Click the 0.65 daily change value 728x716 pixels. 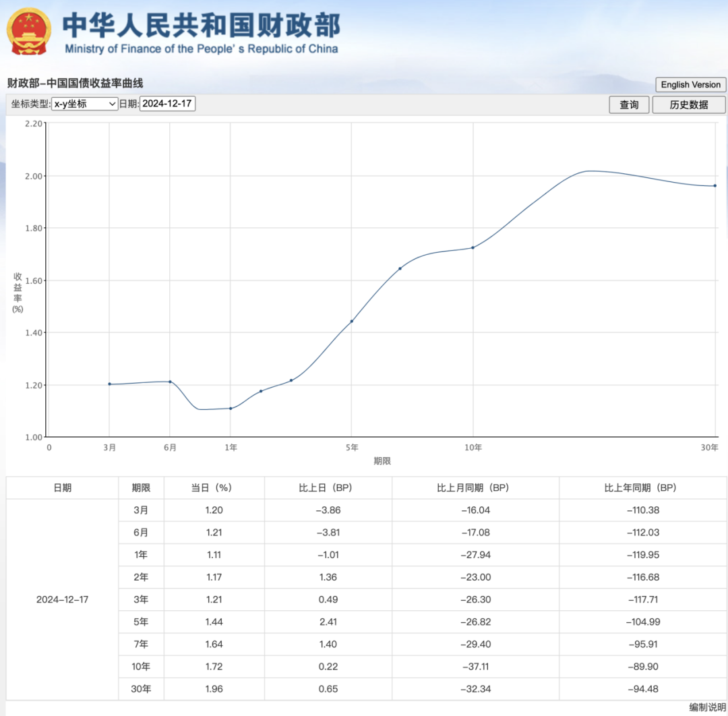[x=328, y=688]
